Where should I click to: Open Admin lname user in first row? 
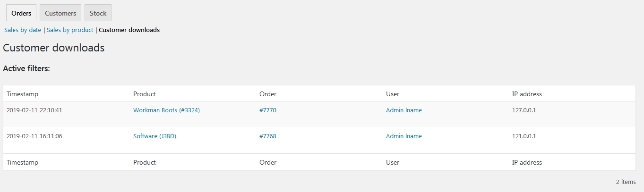[404, 110]
